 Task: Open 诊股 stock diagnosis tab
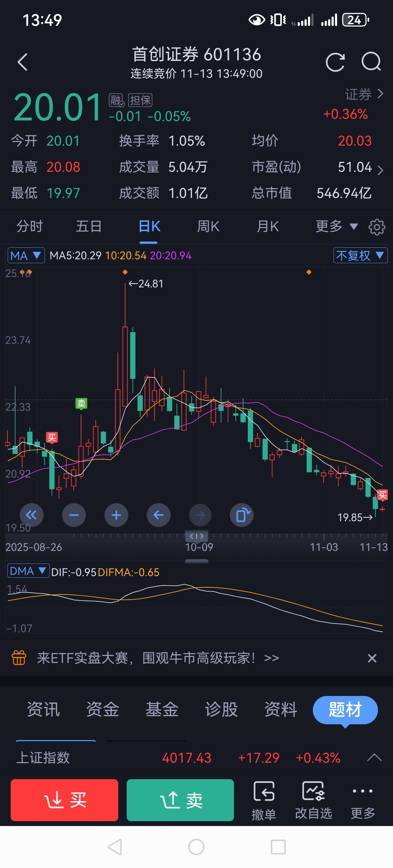pos(221,709)
